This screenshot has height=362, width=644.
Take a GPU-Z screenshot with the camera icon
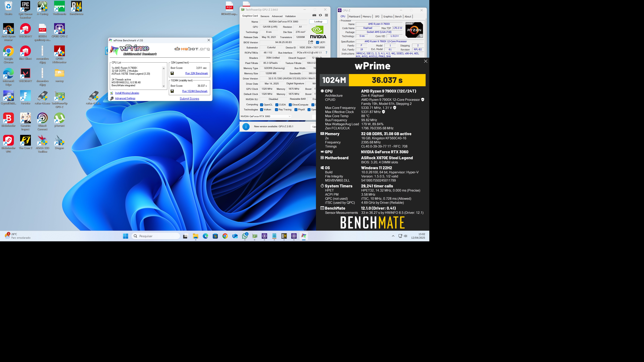[x=314, y=15]
